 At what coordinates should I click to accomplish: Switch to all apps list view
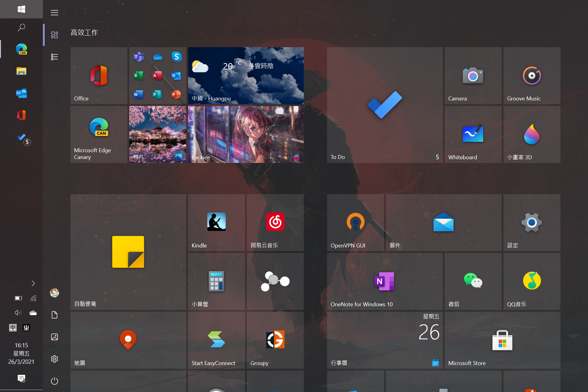[x=55, y=57]
